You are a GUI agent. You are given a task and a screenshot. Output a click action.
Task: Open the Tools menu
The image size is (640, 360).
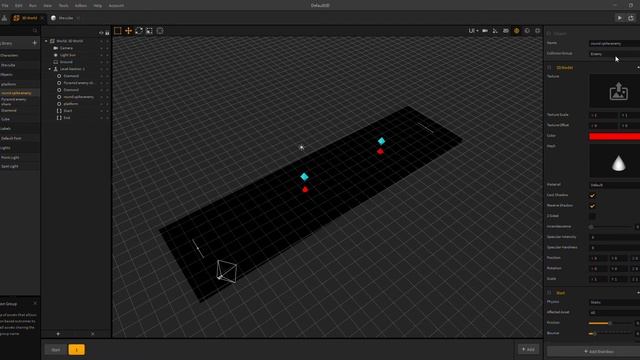click(64, 6)
